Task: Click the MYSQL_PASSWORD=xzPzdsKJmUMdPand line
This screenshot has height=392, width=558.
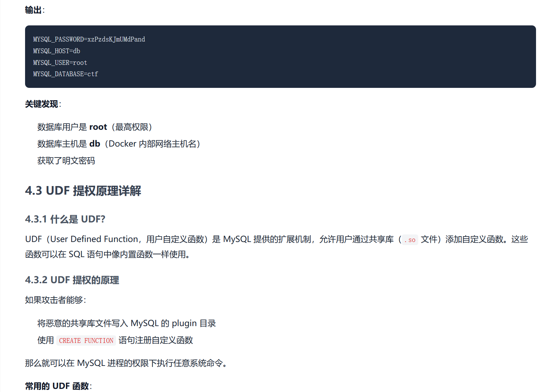Action: pos(89,39)
